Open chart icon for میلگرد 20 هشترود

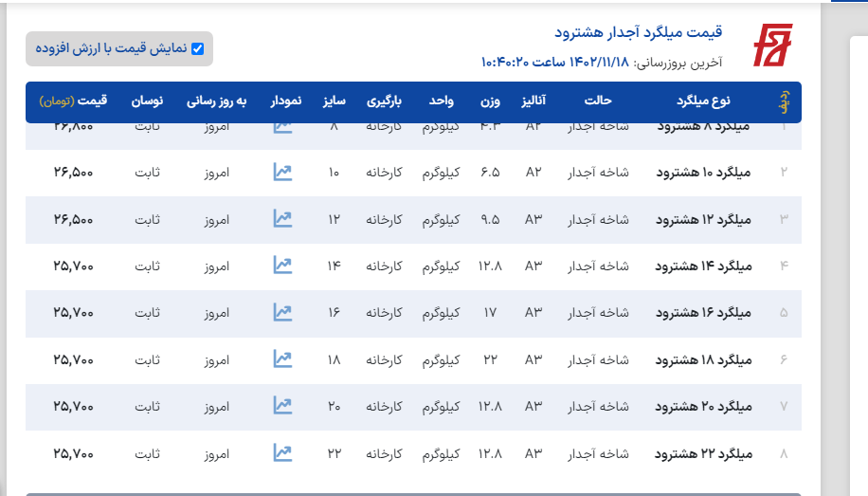[282, 406]
